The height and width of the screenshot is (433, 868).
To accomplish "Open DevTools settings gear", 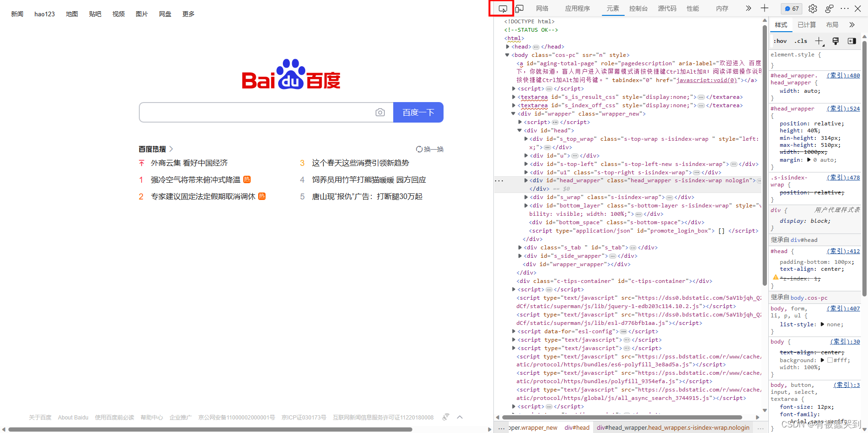I will (x=813, y=8).
